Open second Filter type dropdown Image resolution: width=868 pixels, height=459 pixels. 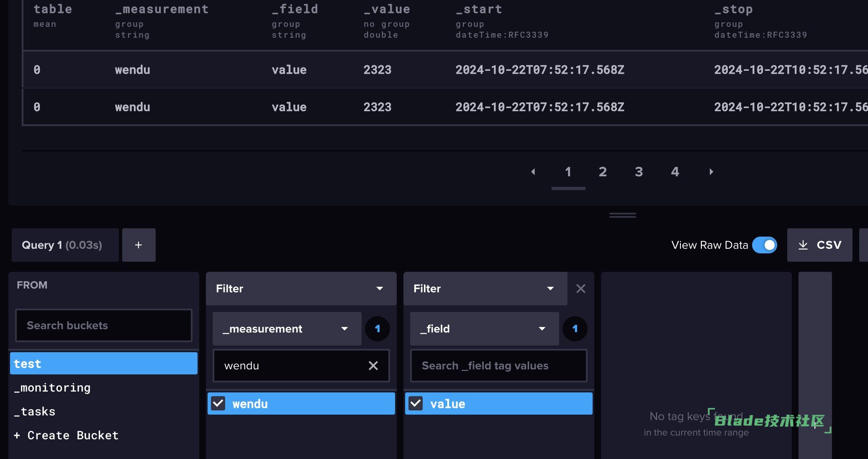(x=485, y=289)
